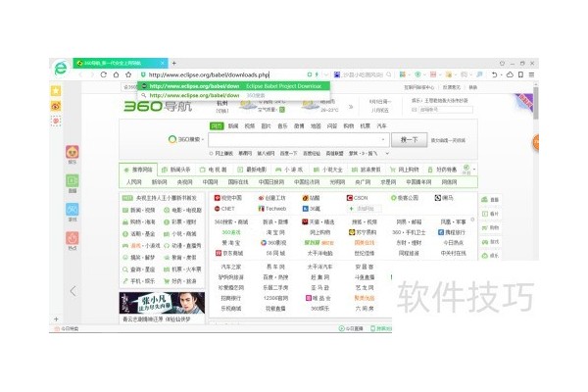Choose the 360搜索 address suggestion row
The height and width of the screenshot is (392, 588).
(x=234, y=96)
